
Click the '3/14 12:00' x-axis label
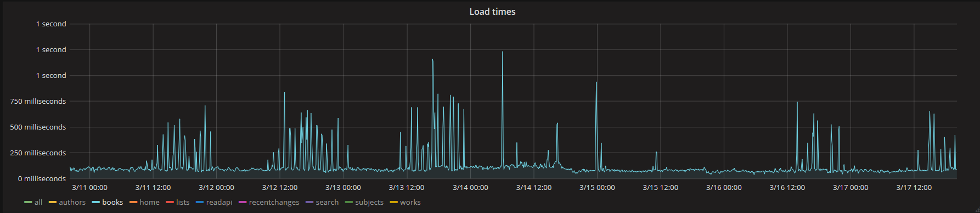pos(534,188)
